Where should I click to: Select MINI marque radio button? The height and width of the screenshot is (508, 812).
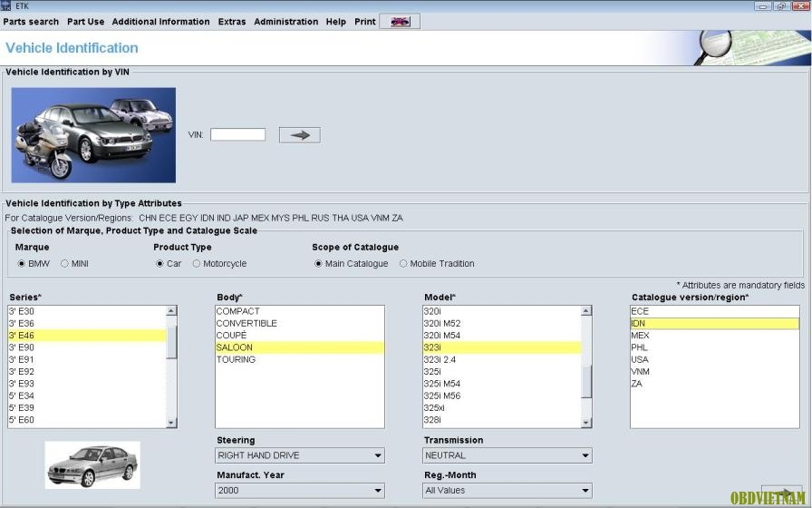tap(64, 263)
